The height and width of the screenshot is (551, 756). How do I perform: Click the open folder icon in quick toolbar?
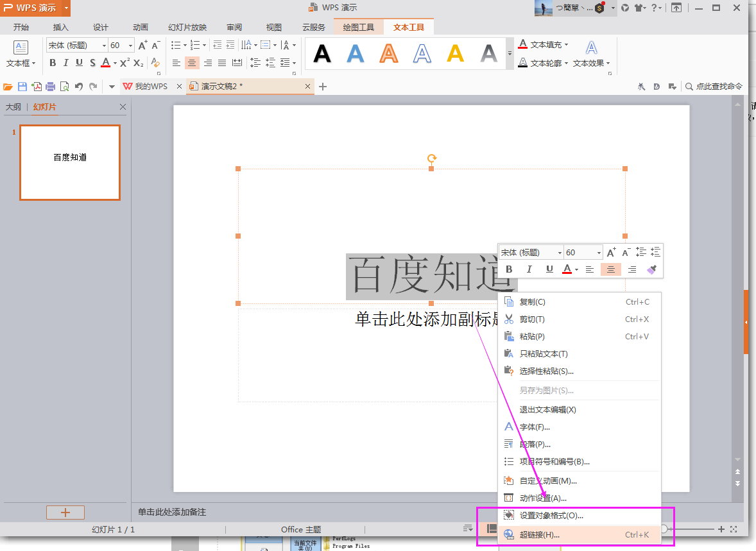(8, 87)
